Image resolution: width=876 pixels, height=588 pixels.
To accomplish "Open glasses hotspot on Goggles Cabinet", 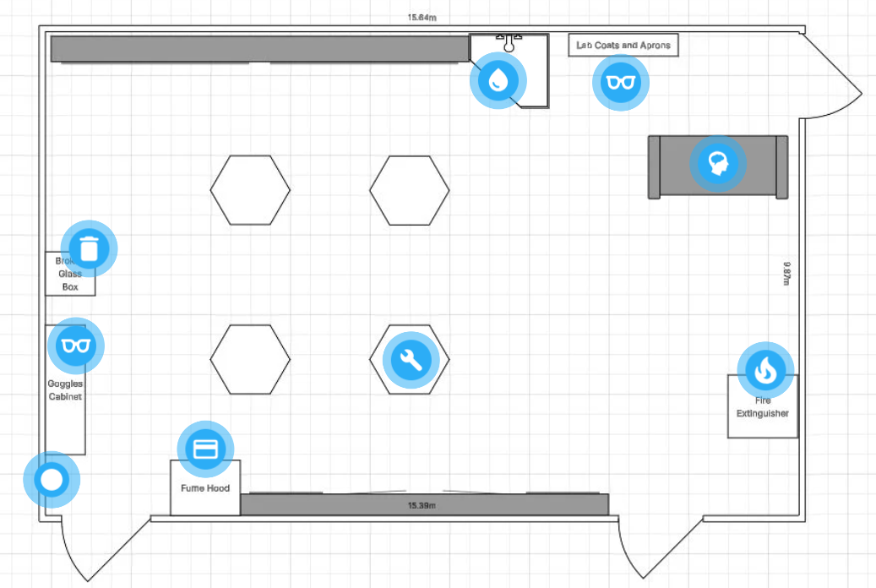I will (76, 346).
